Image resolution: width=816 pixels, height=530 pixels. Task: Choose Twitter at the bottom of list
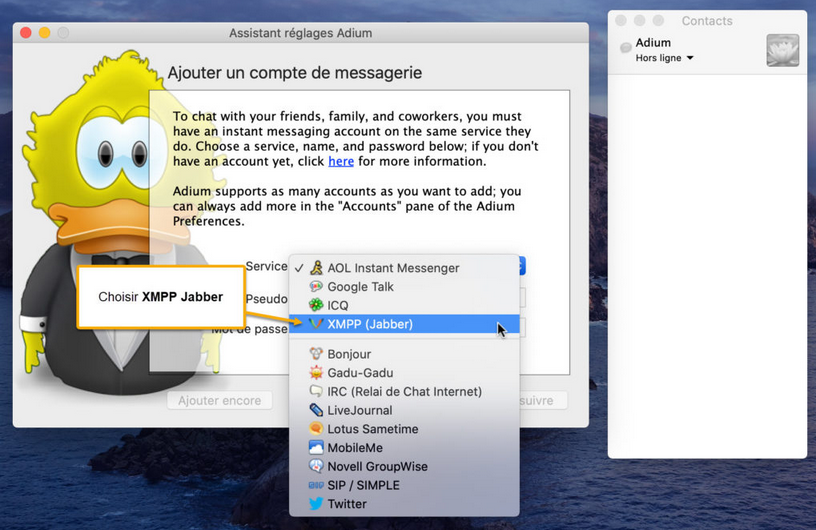click(x=404, y=503)
